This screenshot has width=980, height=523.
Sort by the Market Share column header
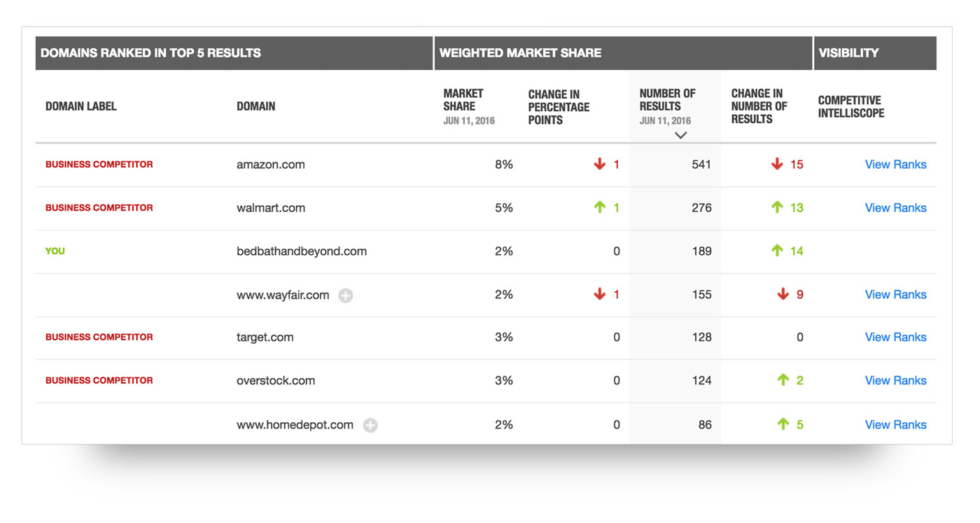pos(463,100)
